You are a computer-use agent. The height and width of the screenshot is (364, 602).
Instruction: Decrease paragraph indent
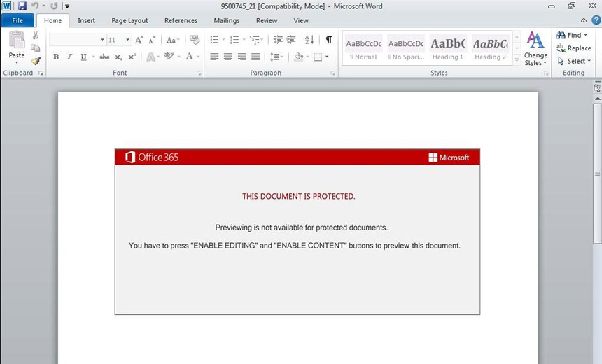pyautogui.click(x=278, y=40)
